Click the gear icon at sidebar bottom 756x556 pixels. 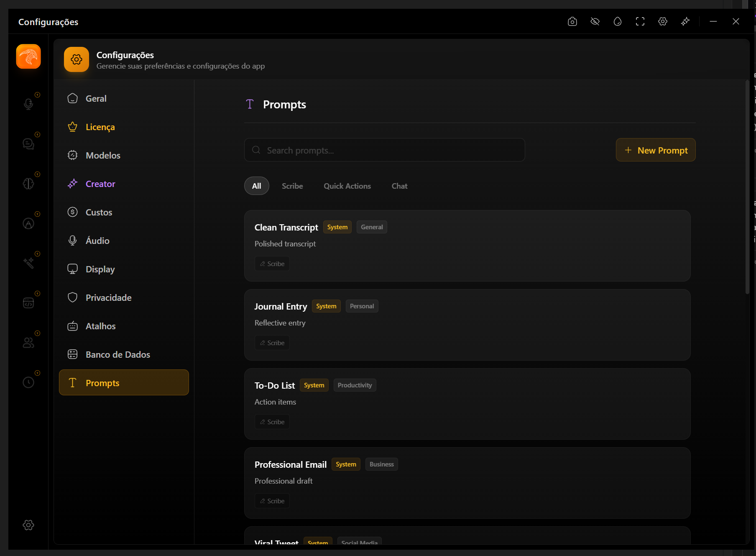click(x=28, y=525)
